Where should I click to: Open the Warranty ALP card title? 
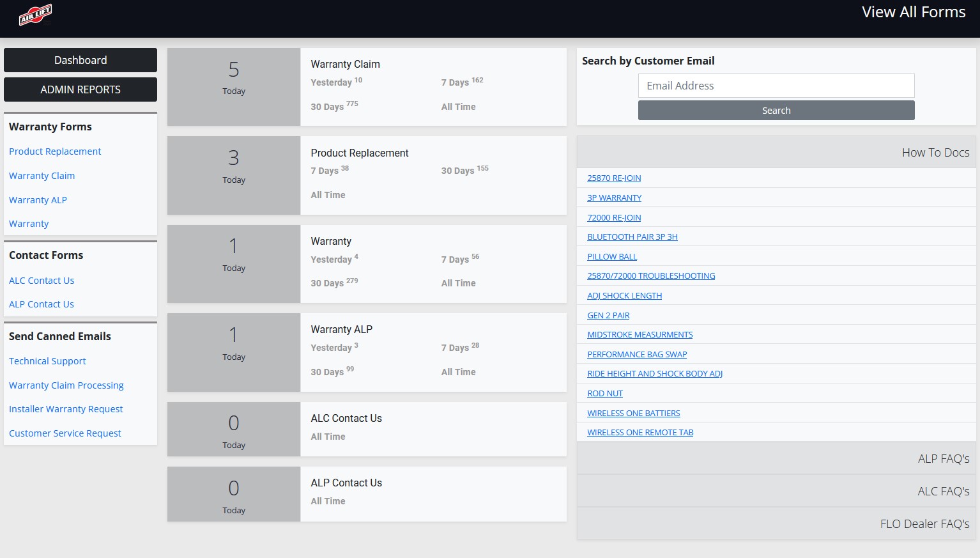(x=341, y=330)
